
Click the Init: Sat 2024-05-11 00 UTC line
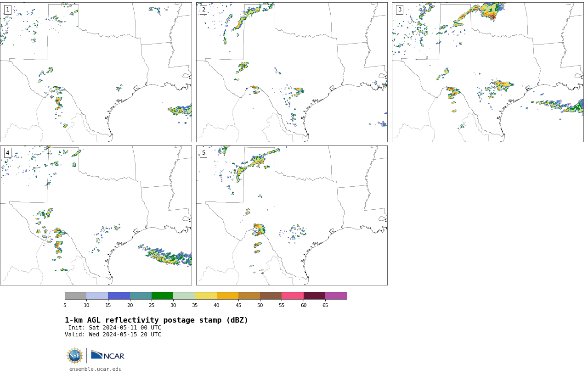point(115,328)
